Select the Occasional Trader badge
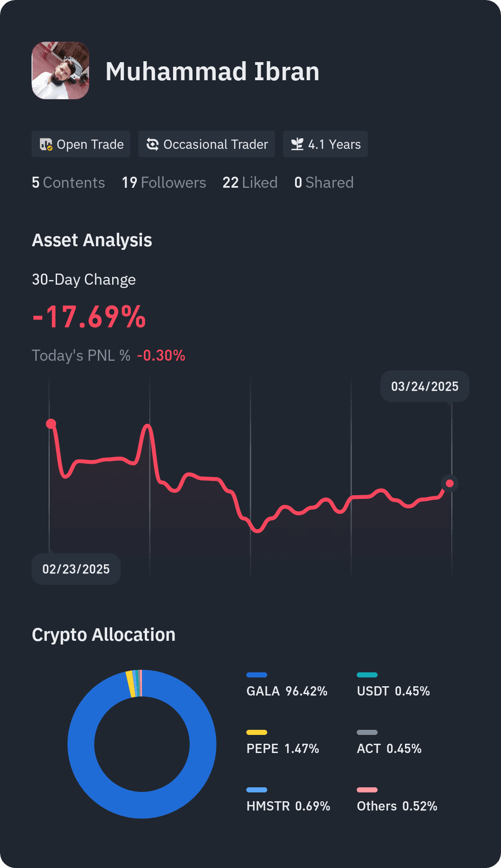Viewport: 501px width, 868px height. (x=206, y=144)
